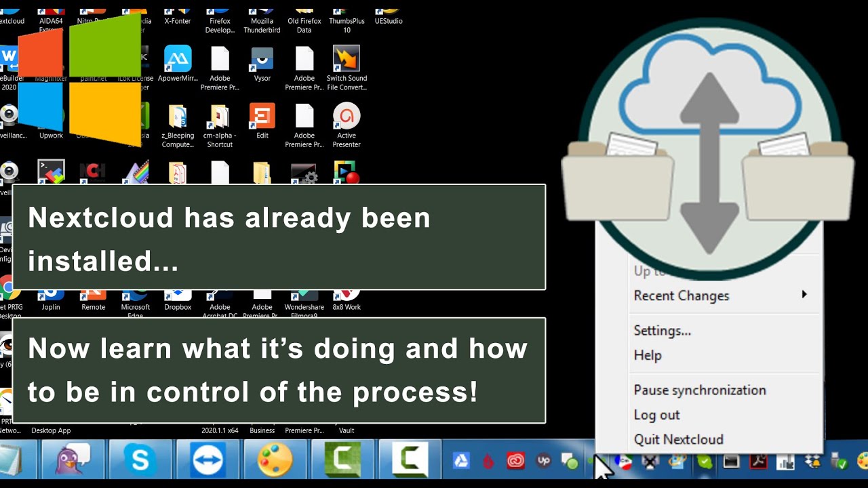Select the Active Presenter desktop icon
This screenshot has height=488, width=868.
click(347, 117)
